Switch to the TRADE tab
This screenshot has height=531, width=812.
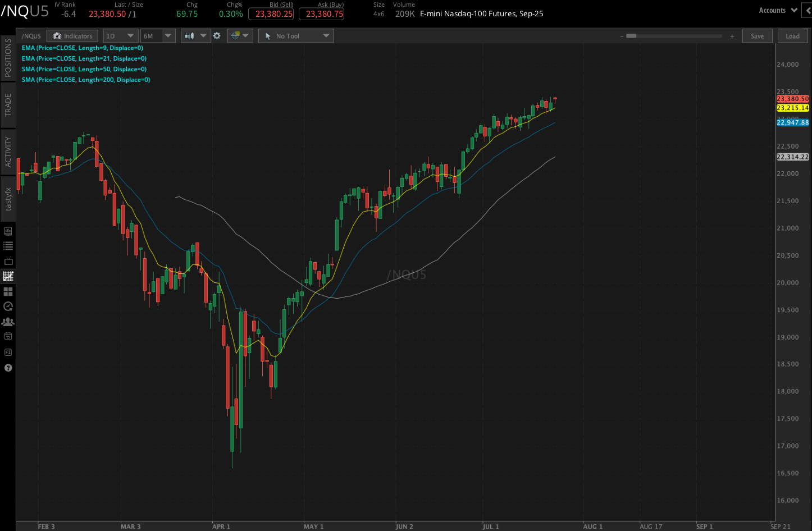click(8, 107)
